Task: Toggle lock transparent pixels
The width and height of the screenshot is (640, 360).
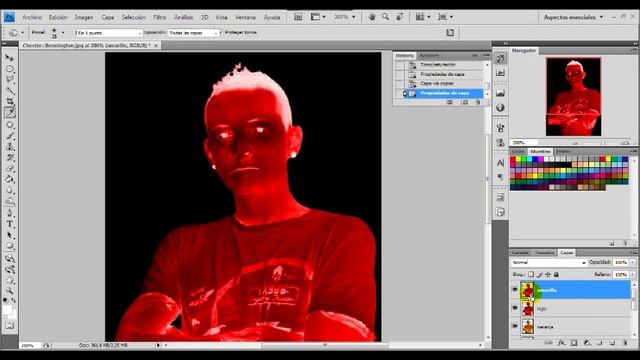Action: [x=531, y=275]
